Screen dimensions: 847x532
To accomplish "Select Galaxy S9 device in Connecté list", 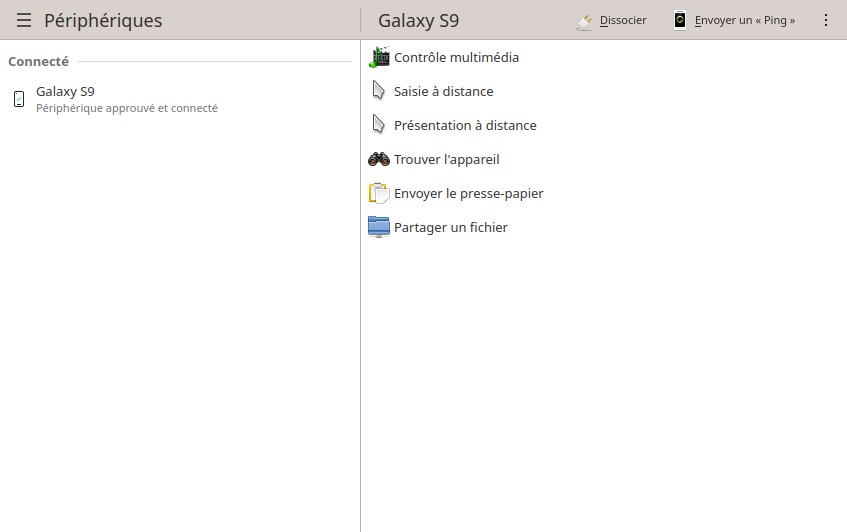I will tap(180, 99).
